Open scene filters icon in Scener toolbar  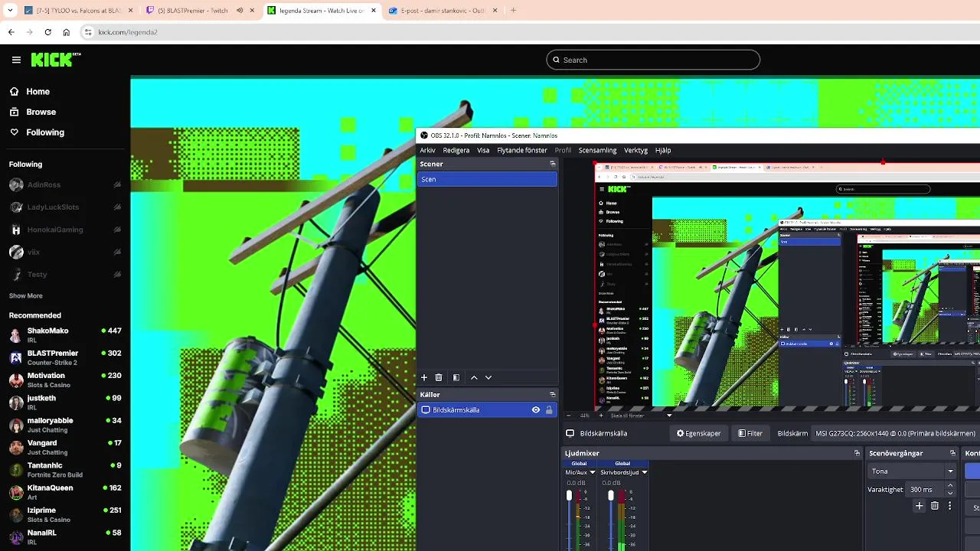click(456, 377)
